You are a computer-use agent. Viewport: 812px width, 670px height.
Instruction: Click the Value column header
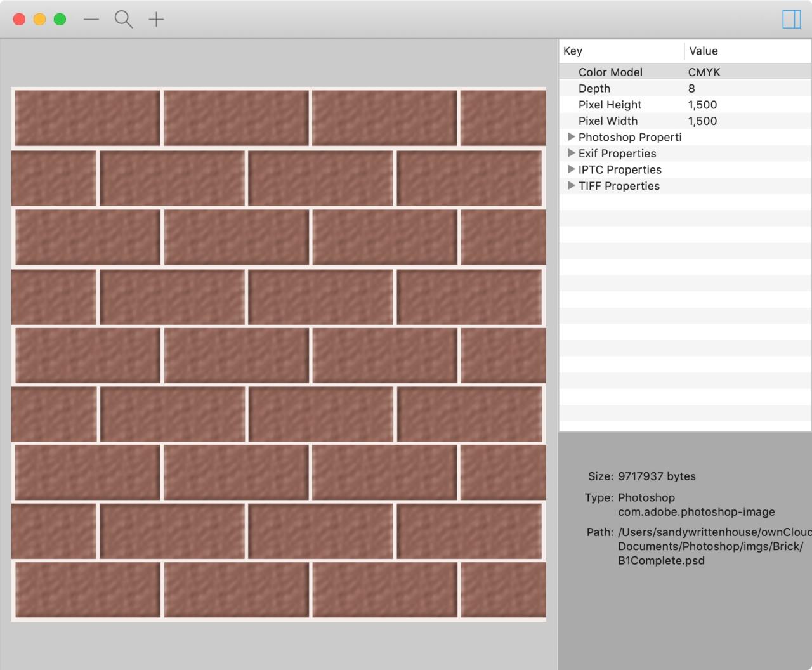(748, 51)
